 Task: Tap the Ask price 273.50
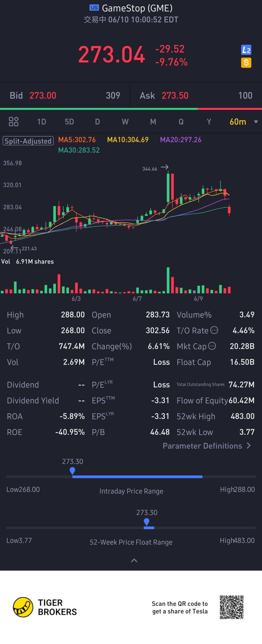coord(175,96)
